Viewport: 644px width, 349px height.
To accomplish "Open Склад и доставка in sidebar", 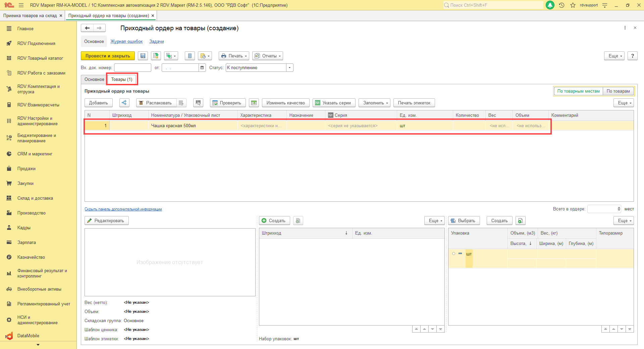I will 35,198.
